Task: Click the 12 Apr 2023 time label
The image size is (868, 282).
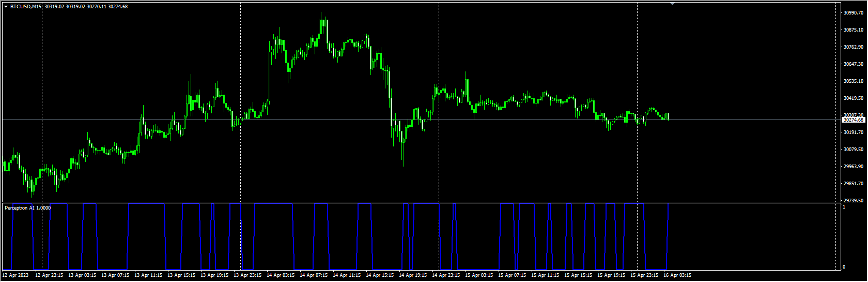Action: pos(16,275)
